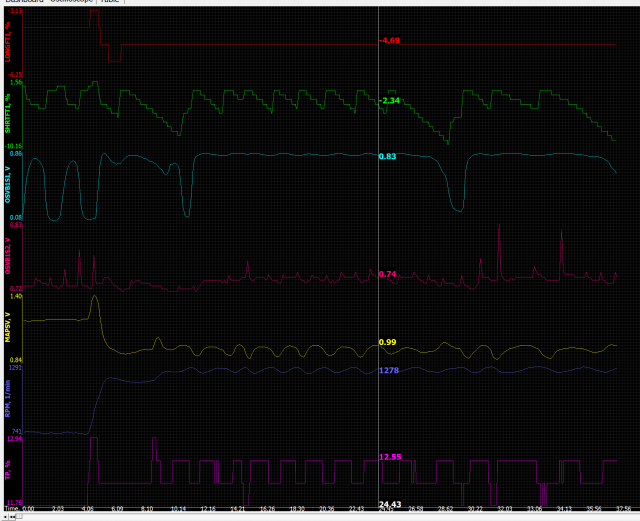Click the yellow 0.99 cursor value
The width and height of the screenshot is (640, 521).
point(387,343)
